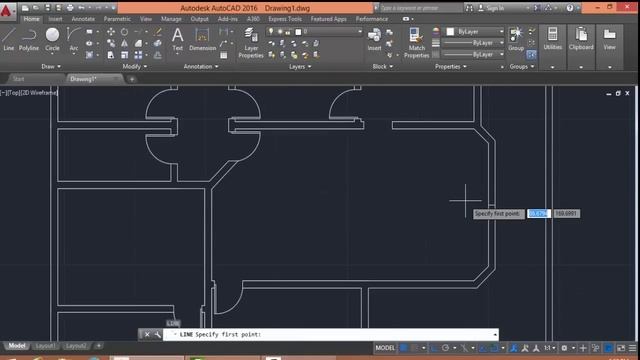Image resolution: width=640 pixels, height=360 pixels.
Task: Select the Line tool
Action: tap(9, 39)
